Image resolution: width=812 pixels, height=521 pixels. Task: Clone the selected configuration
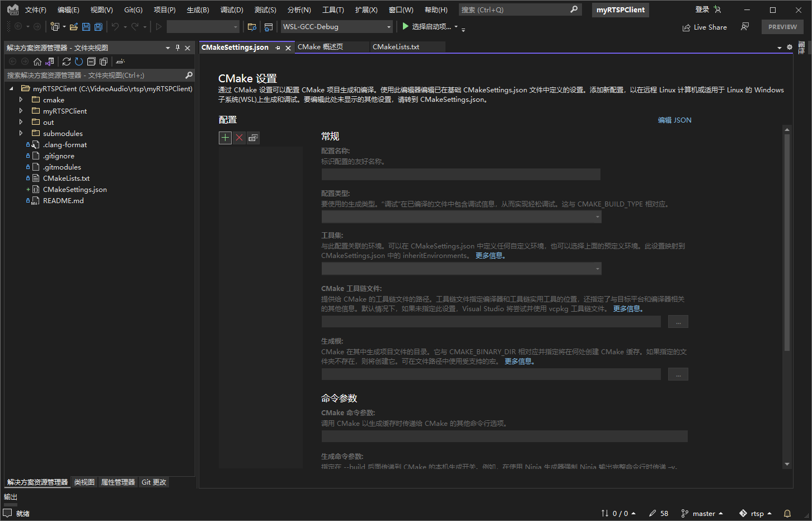click(253, 137)
